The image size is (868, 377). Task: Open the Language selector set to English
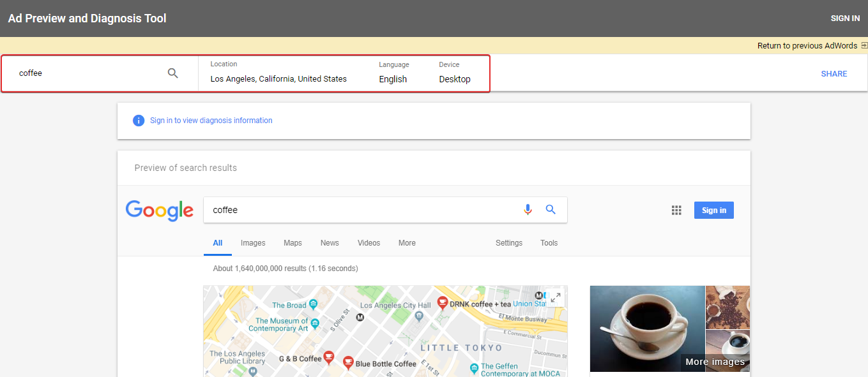(393, 73)
